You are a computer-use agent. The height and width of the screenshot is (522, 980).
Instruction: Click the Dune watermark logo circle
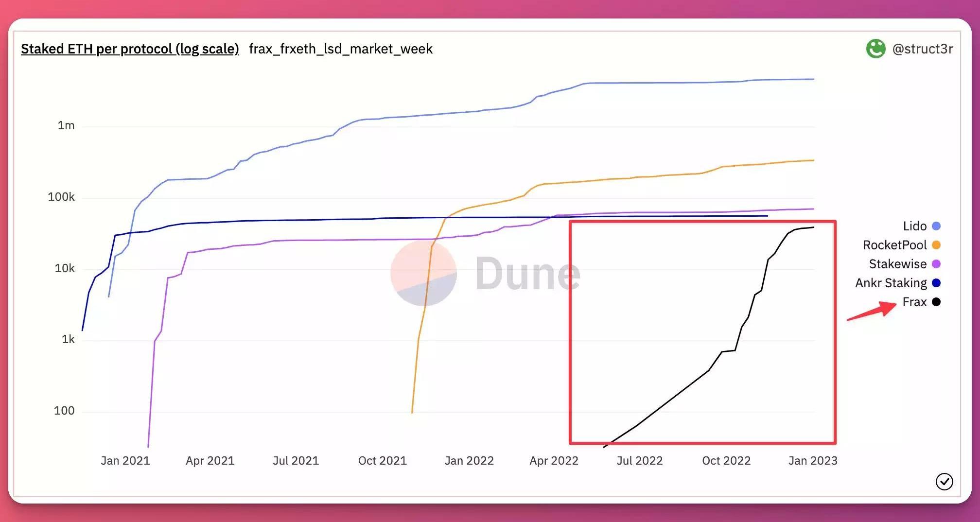423,274
